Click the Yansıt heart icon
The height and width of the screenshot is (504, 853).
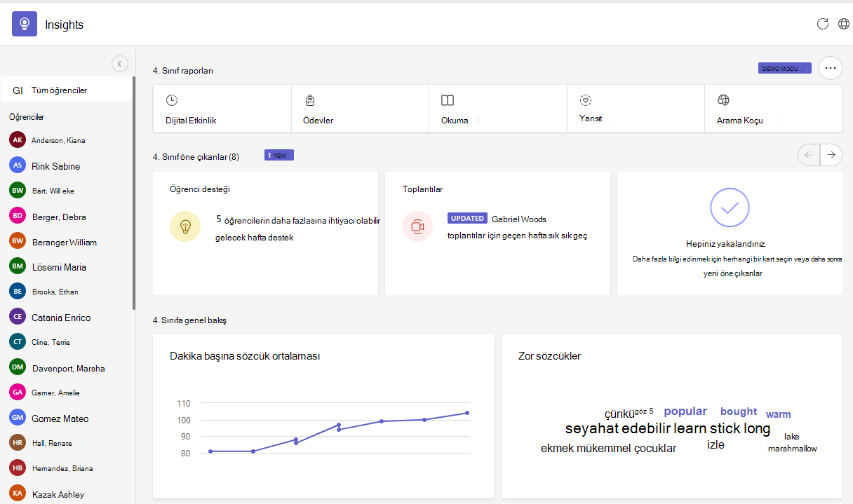click(x=586, y=100)
